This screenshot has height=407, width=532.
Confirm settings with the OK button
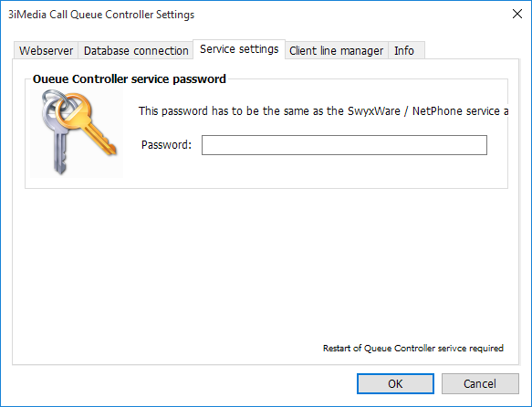(x=395, y=383)
